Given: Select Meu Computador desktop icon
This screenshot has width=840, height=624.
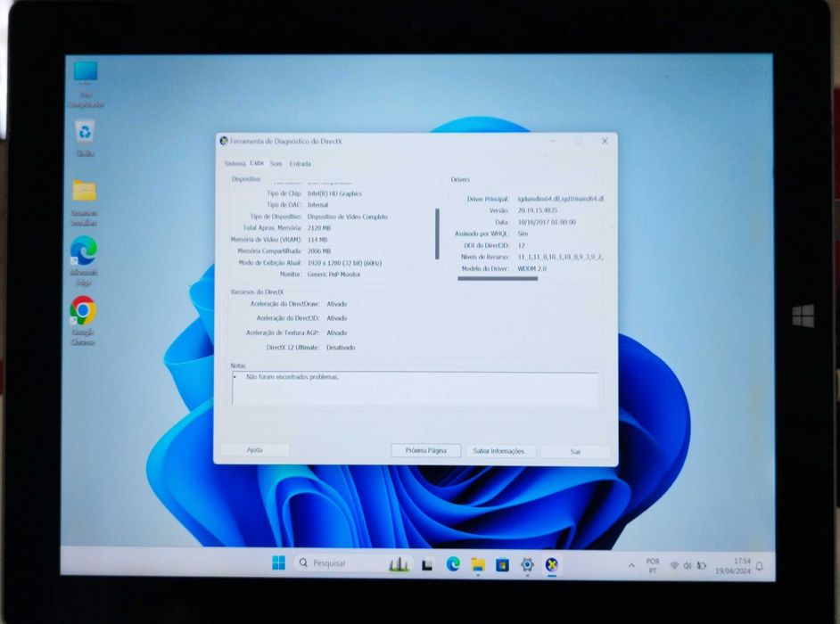Looking at the screenshot, I should [x=86, y=85].
